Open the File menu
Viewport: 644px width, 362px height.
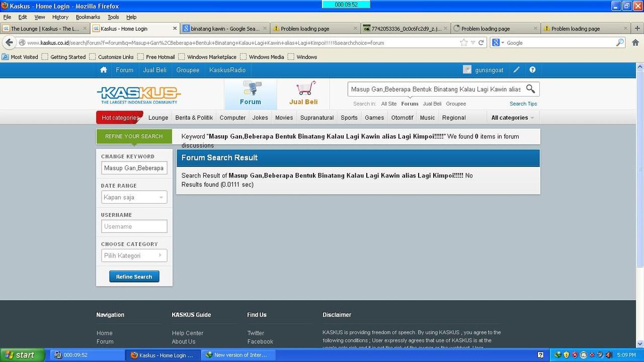(x=7, y=17)
